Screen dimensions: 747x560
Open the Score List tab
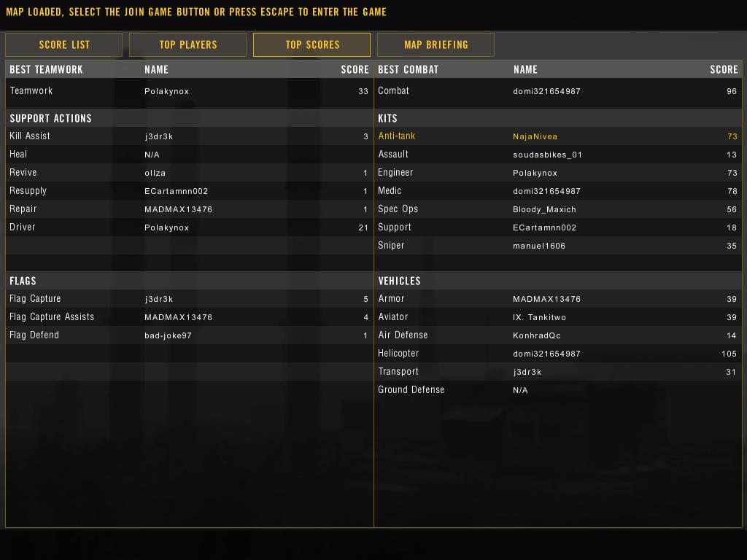click(64, 44)
